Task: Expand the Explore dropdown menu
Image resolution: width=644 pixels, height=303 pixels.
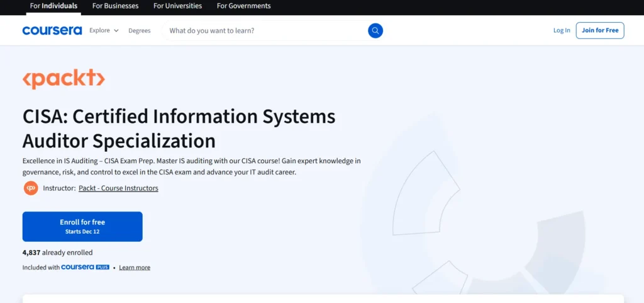Action: pyautogui.click(x=104, y=30)
